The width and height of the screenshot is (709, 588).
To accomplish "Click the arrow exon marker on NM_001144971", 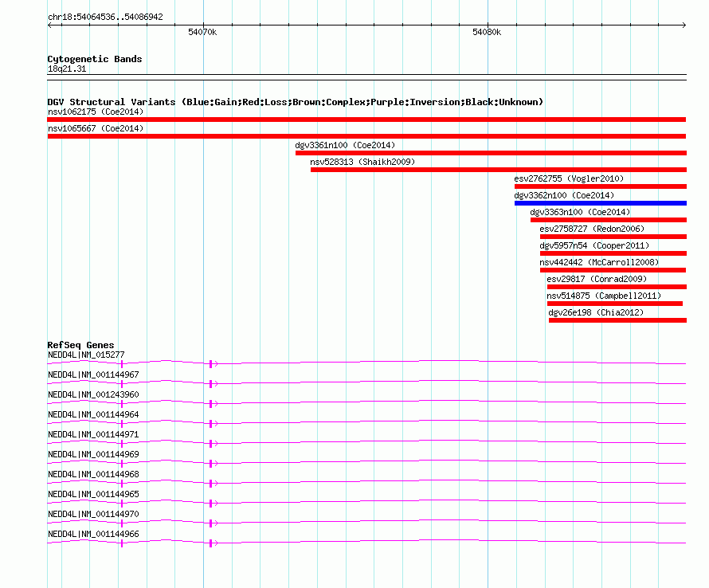I will pos(213,443).
